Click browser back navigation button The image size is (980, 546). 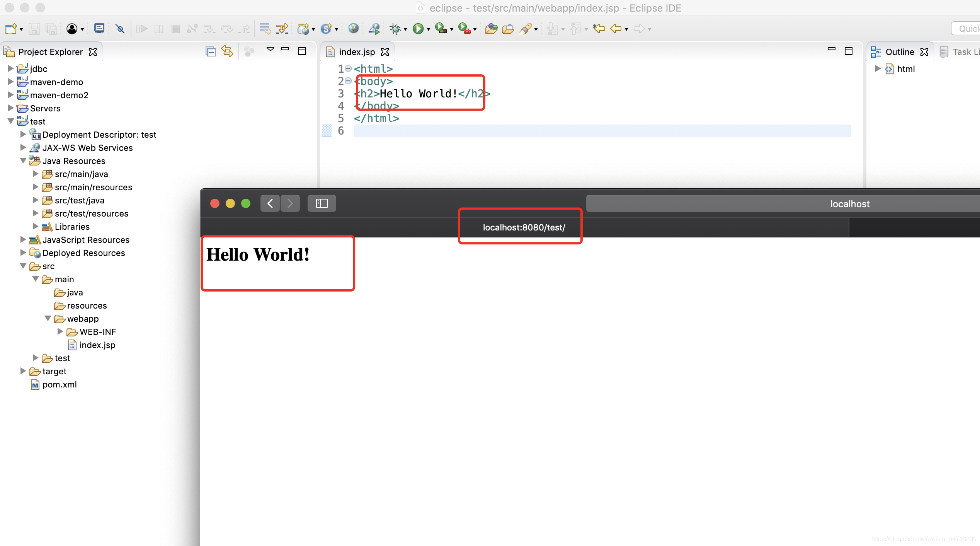coord(270,203)
